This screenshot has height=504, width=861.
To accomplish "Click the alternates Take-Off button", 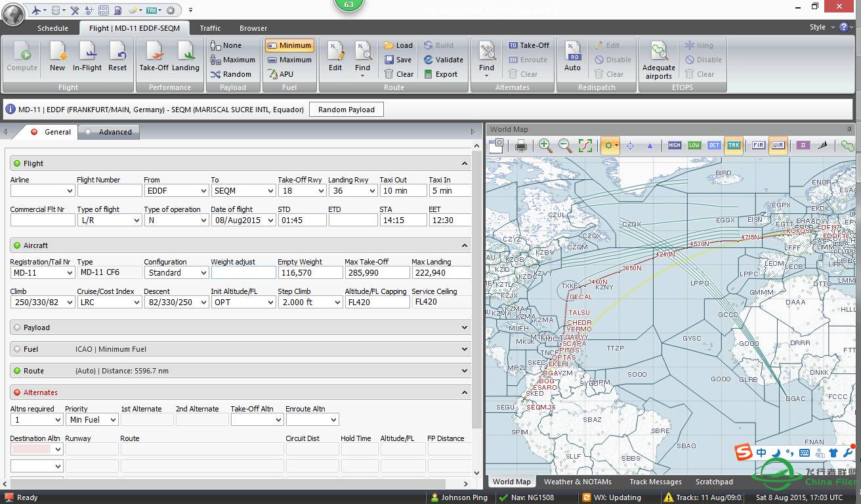I will click(x=528, y=45).
